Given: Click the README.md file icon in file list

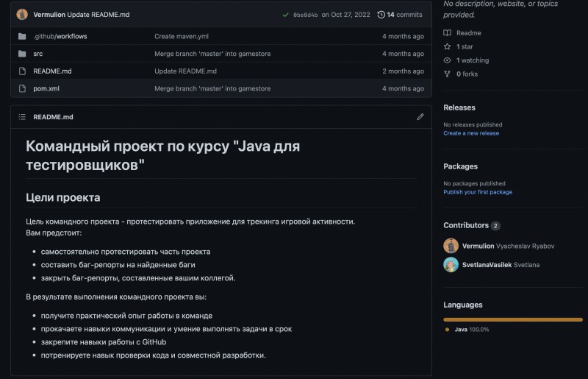Looking at the screenshot, I should tap(21, 71).
